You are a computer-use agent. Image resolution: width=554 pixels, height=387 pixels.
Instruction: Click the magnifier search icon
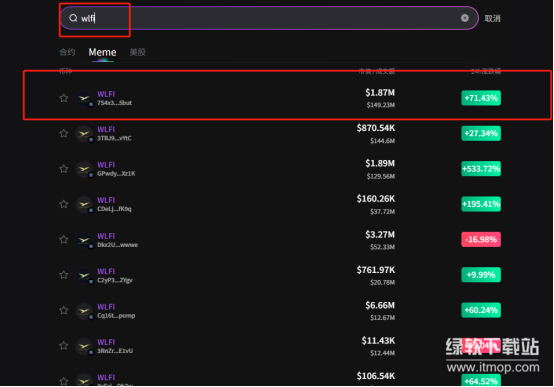pos(73,18)
